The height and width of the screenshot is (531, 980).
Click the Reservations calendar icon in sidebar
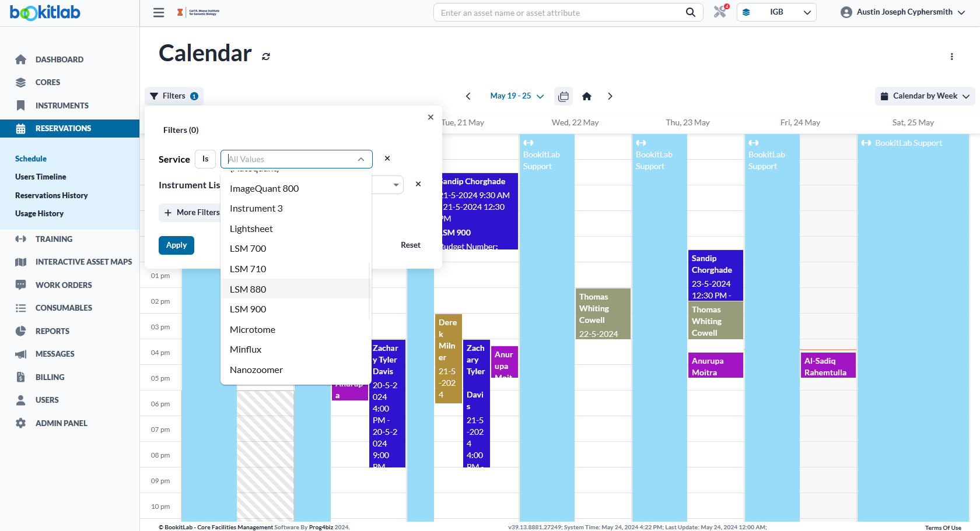pos(21,128)
